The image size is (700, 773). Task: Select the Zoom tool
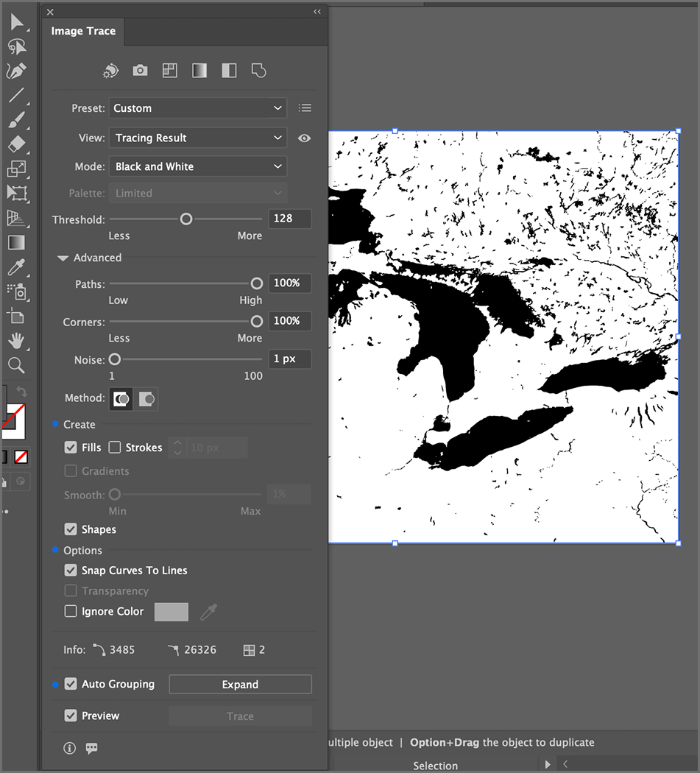coord(18,365)
